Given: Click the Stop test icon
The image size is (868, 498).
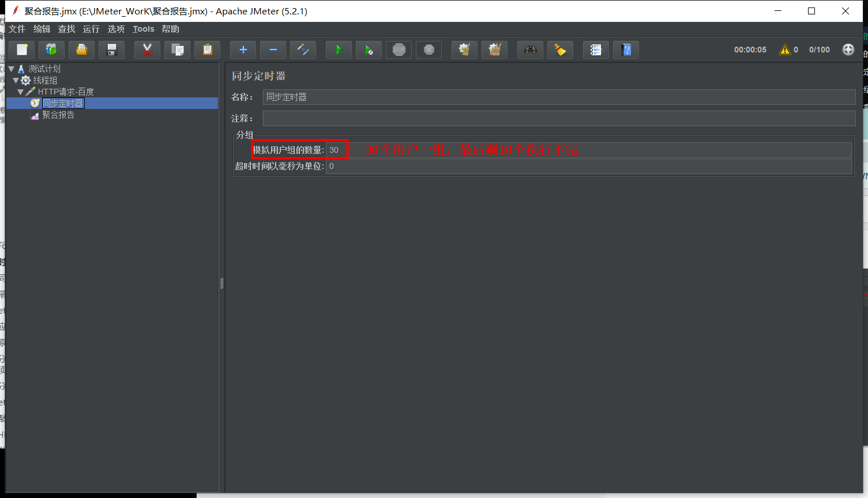Looking at the screenshot, I should pos(399,50).
